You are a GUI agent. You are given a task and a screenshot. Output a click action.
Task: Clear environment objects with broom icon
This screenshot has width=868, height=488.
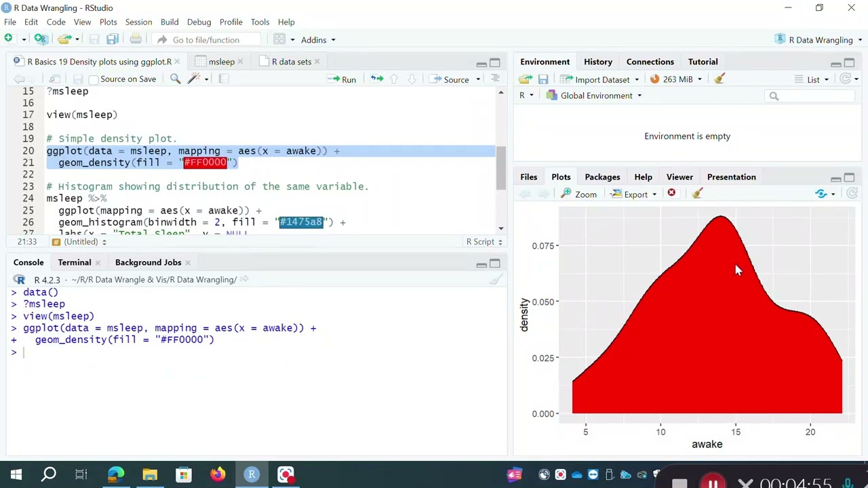719,79
